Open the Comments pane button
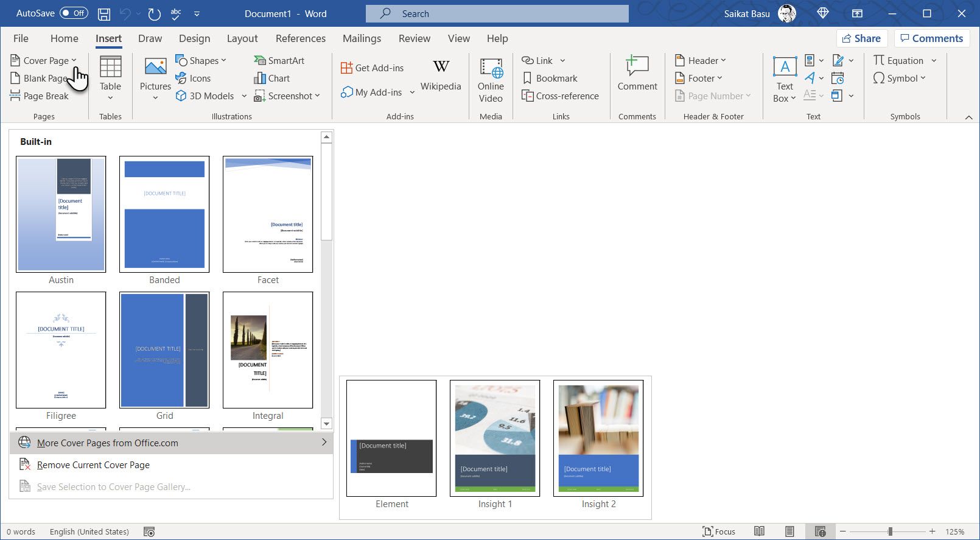This screenshot has height=540, width=980. (931, 38)
